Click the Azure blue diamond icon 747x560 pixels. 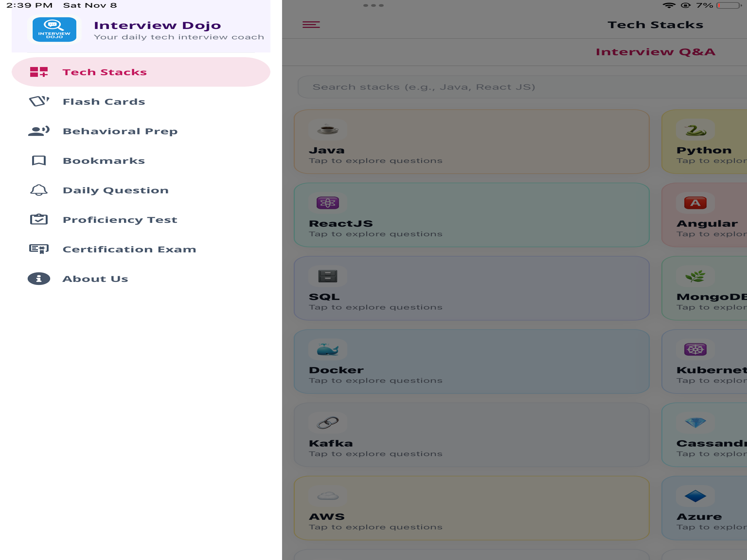[695, 496]
